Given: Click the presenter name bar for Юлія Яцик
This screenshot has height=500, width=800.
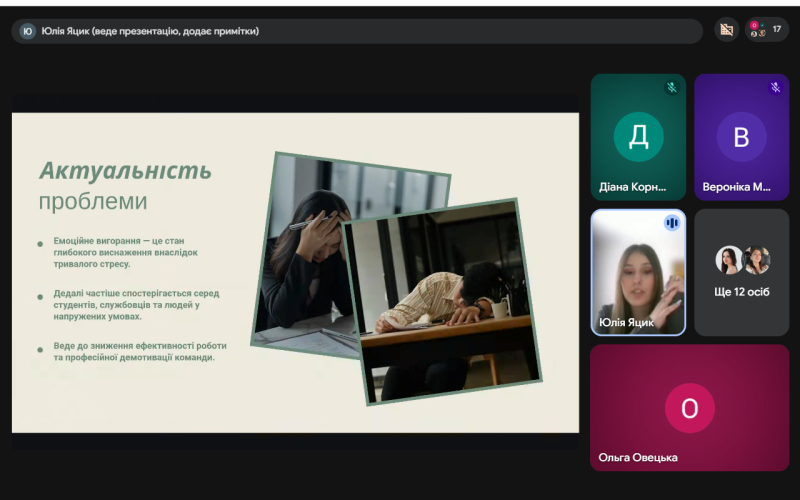Looking at the screenshot, I should [x=150, y=31].
